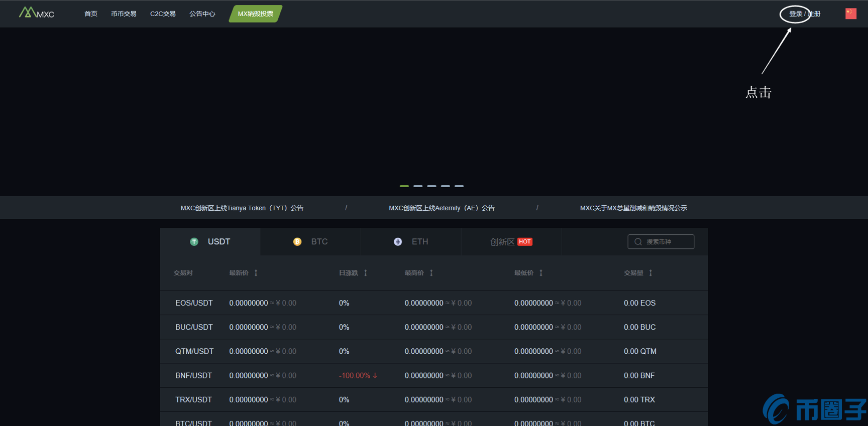Sort by highest price (最高价) arrows
The image size is (868, 426).
431,273
